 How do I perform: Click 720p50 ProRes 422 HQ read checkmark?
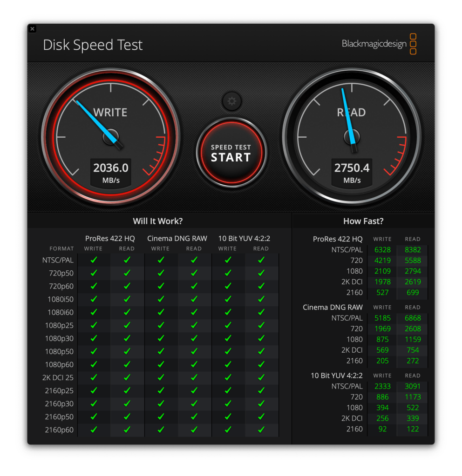pyautogui.click(x=127, y=273)
